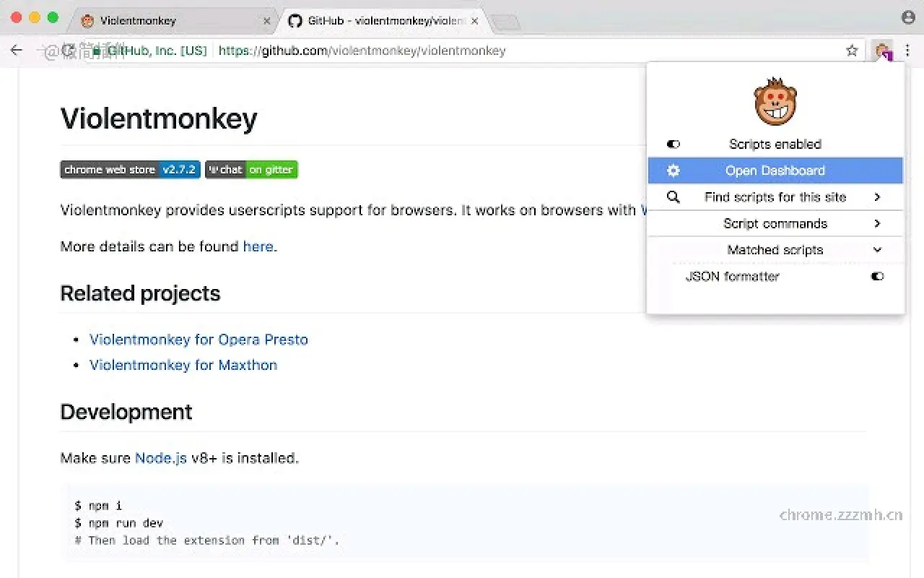Click the user profile icon at top right
924x578 pixels.
pyautogui.click(x=908, y=17)
